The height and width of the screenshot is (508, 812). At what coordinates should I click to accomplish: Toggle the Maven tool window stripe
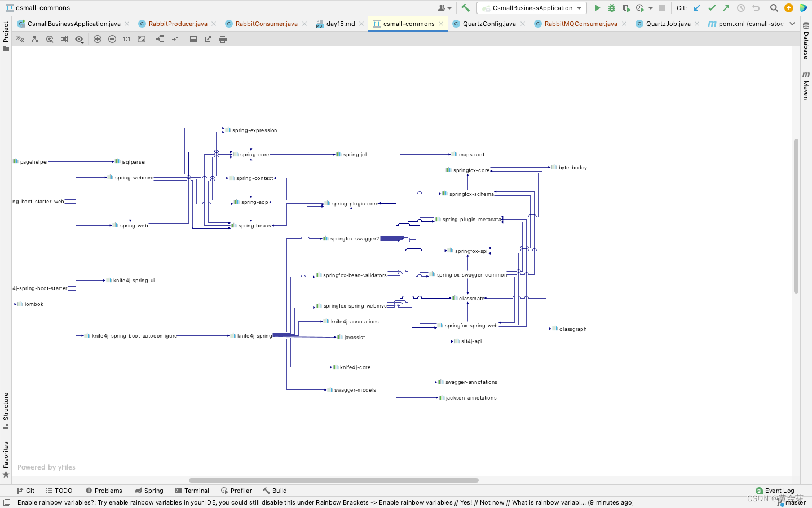[x=806, y=85]
